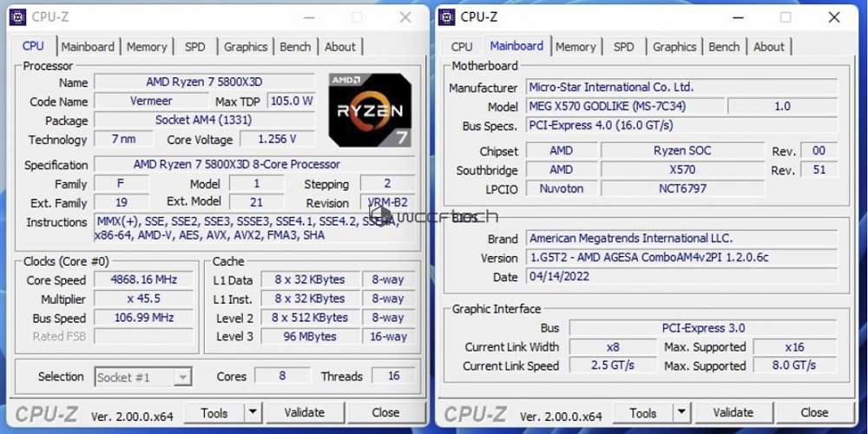Select the CPU tab in left window
Screen dimensions: 868x434
tap(33, 46)
